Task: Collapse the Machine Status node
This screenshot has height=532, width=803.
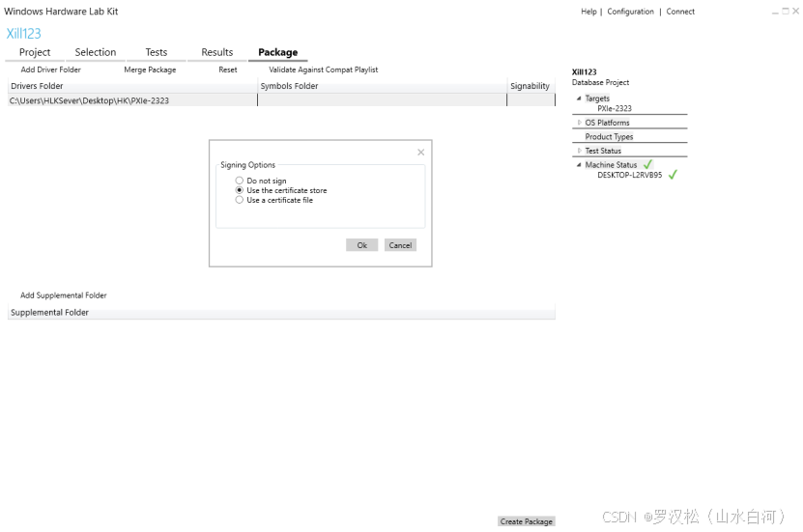Action: 579,165
